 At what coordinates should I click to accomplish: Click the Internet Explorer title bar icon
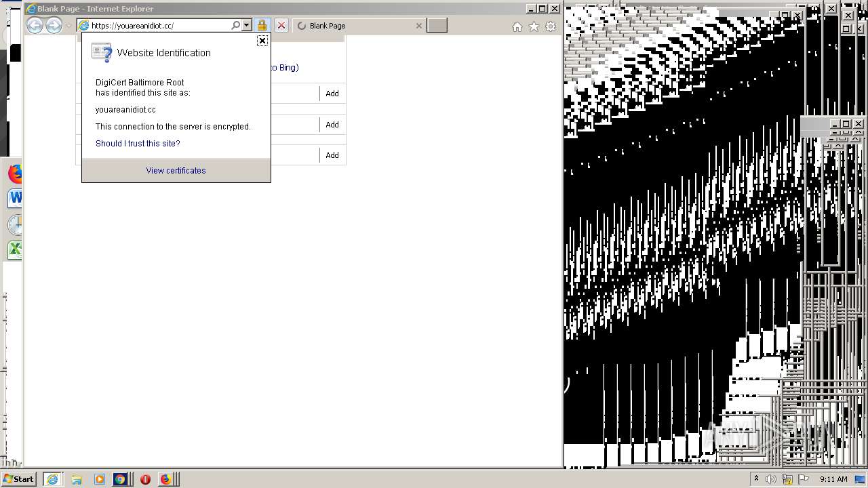pyautogui.click(x=31, y=9)
